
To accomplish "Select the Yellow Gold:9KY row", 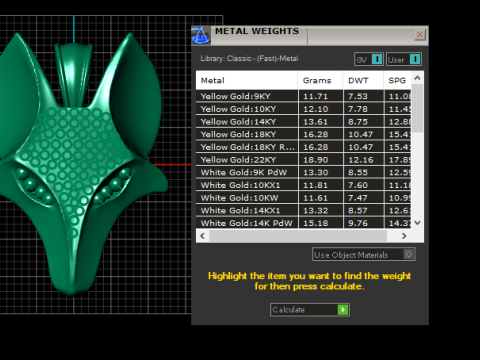I will tap(303, 96).
